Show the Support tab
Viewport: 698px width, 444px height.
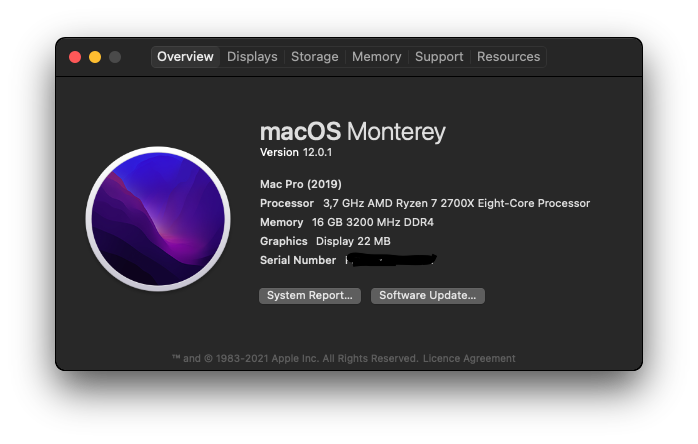pyautogui.click(x=439, y=57)
